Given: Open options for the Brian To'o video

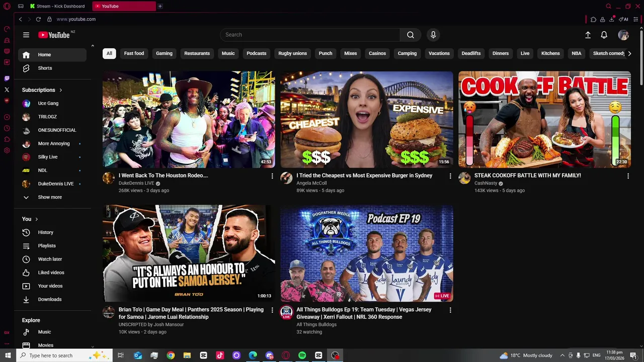Looking at the screenshot, I should 272,310.
